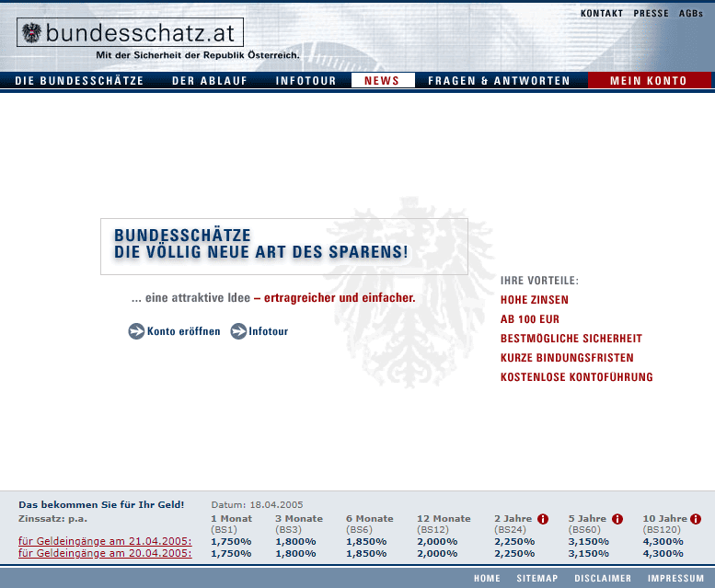Image resolution: width=715 pixels, height=588 pixels.
Task: Open the Kontakt link at top
Action: 602,14
